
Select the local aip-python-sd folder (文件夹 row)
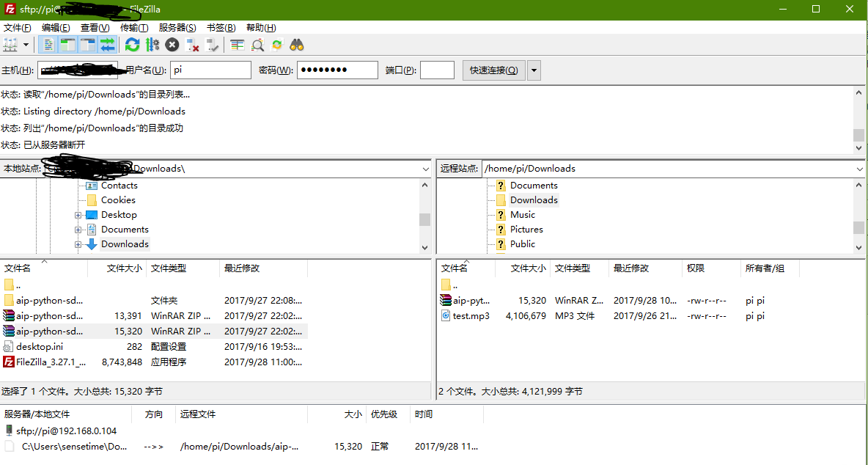[154, 301]
